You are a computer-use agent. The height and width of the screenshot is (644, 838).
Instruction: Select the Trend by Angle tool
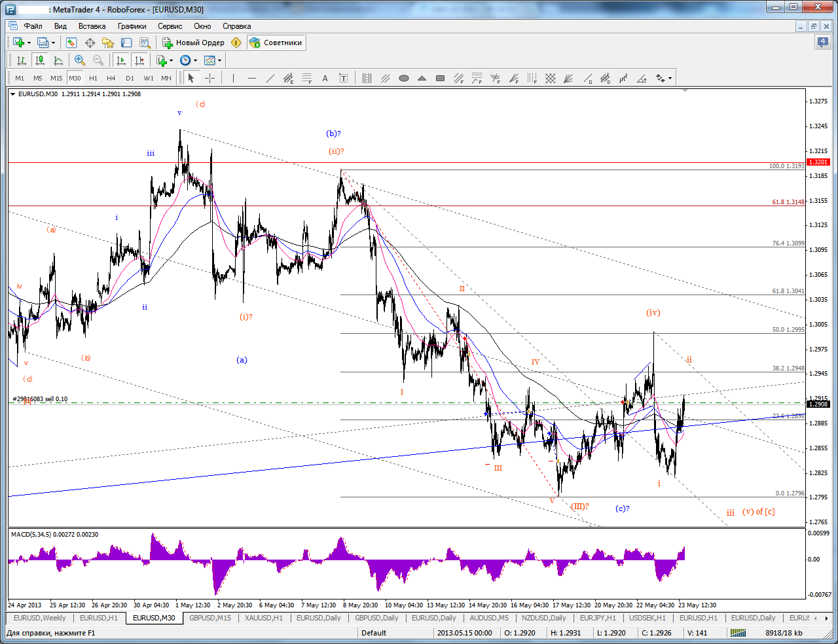point(642,78)
